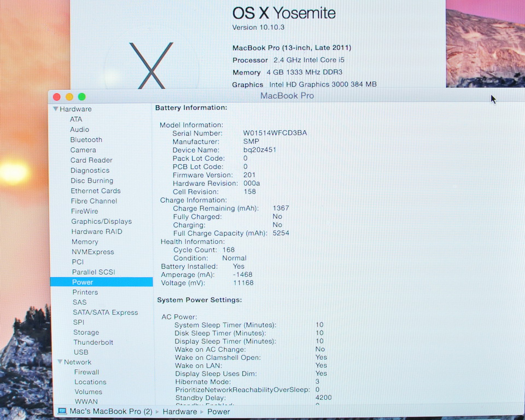525x420 pixels.
Task: Click the Battery Information heading
Action: point(191,108)
